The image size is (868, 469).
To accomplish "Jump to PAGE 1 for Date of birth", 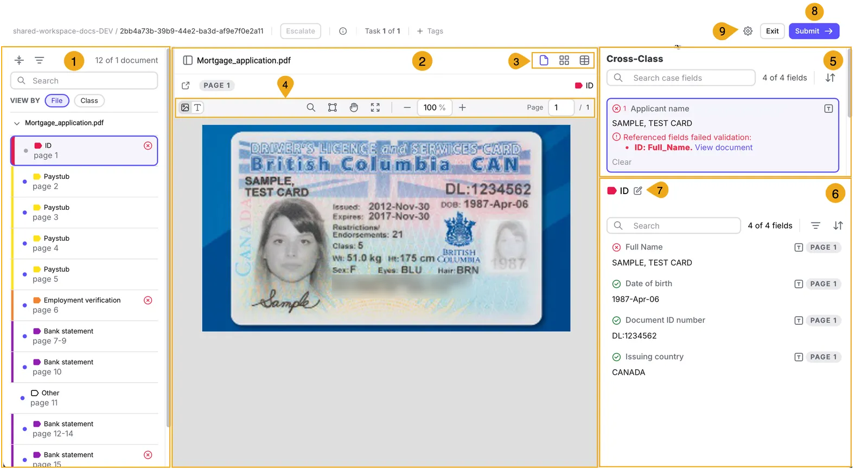I will click(x=823, y=284).
